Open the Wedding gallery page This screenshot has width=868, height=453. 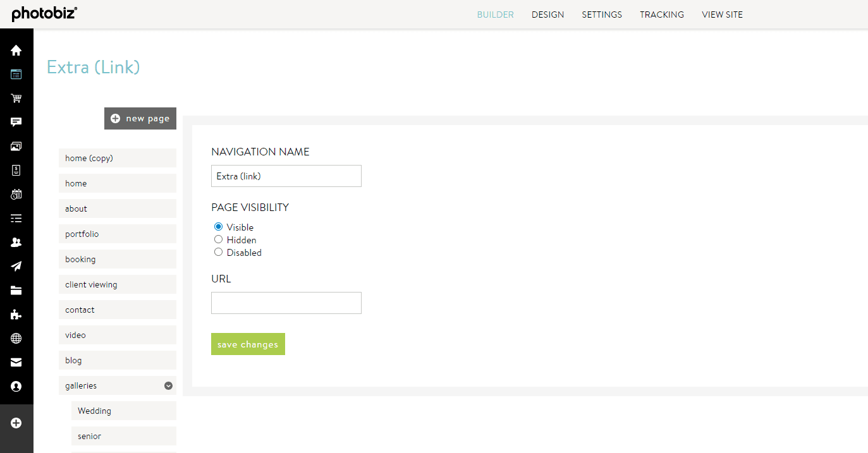(x=123, y=410)
